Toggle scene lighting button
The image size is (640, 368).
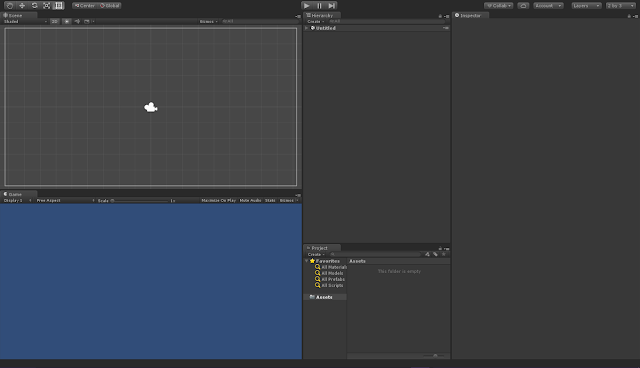[67, 22]
